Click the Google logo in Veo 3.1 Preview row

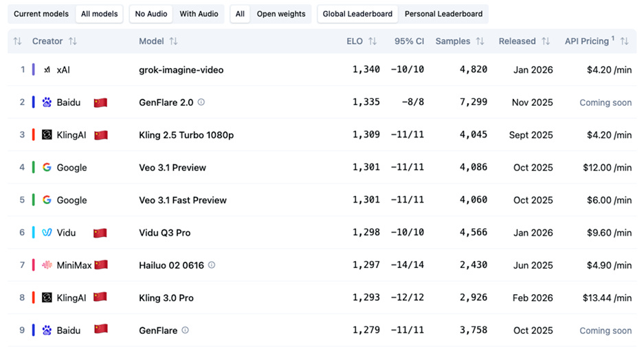pyautogui.click(x=47, y=167)
